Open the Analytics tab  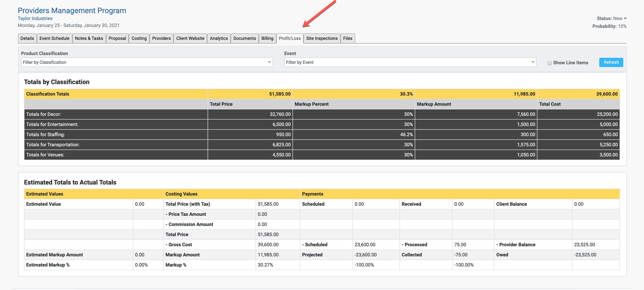[x=219, y=38]
